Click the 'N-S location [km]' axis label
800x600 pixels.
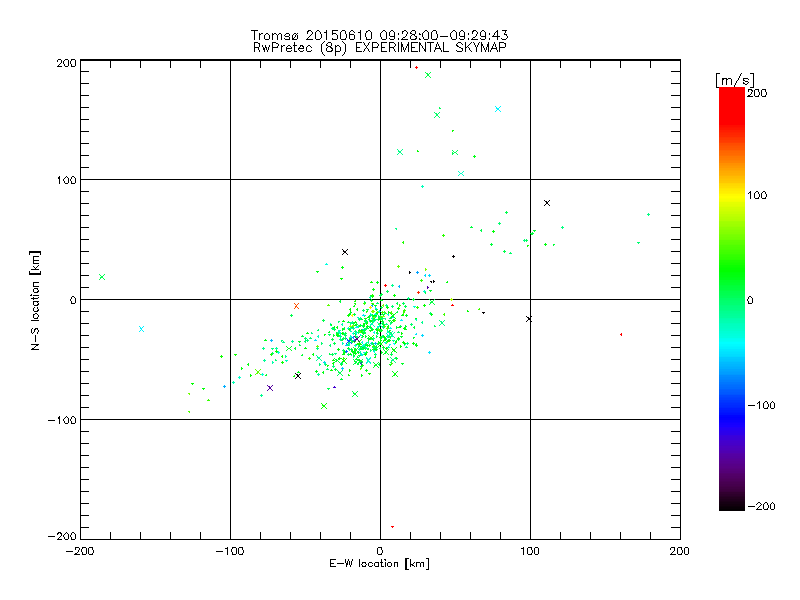(35, 300)
